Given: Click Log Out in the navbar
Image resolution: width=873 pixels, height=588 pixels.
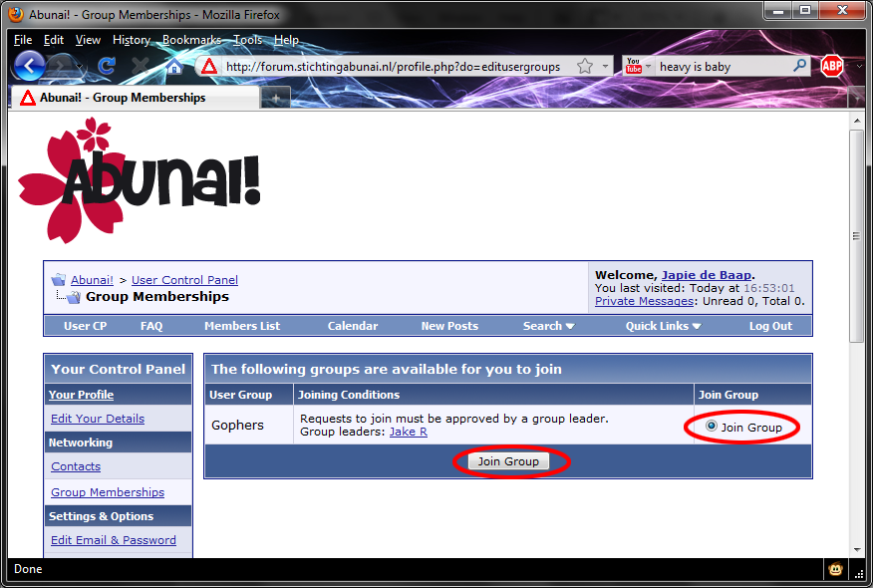Looking at the screenshot, I should pyautogui.click(x=770, y=326).
